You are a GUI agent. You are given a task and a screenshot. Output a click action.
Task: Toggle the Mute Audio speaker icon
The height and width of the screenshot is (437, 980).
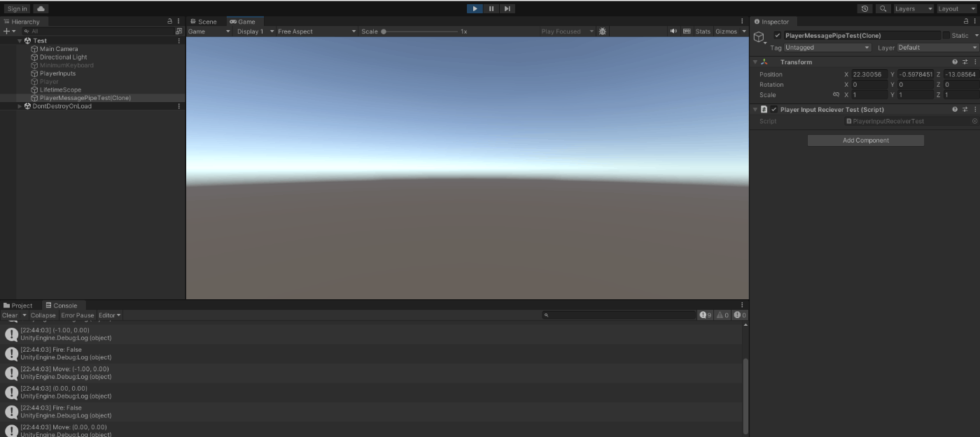(x=673, y=31)
